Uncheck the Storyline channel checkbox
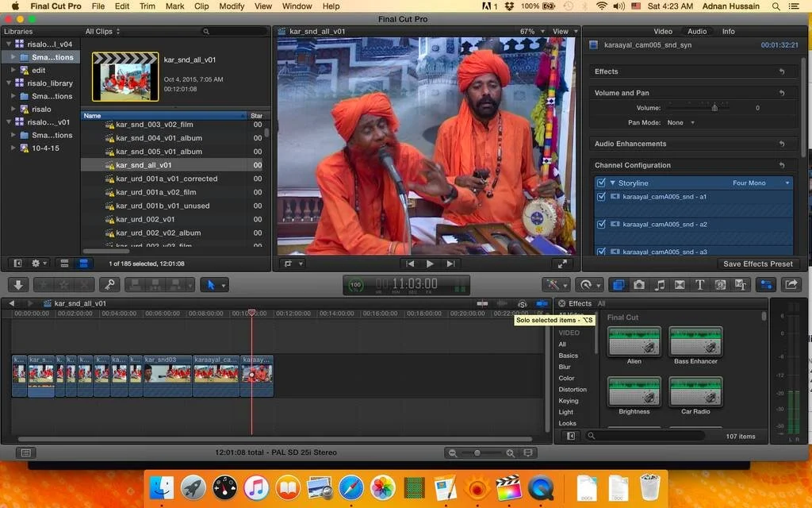This screenshot has width=812, height=508. 601,183
